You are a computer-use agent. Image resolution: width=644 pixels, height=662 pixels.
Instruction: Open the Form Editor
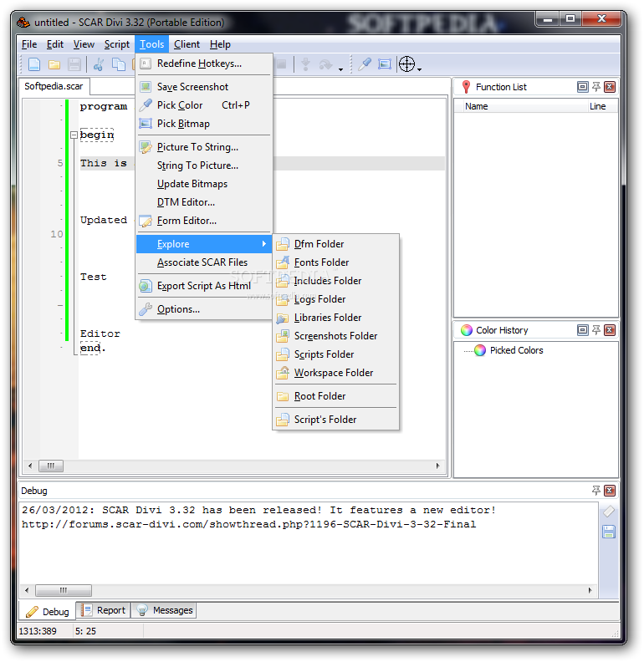coord(204,221)
